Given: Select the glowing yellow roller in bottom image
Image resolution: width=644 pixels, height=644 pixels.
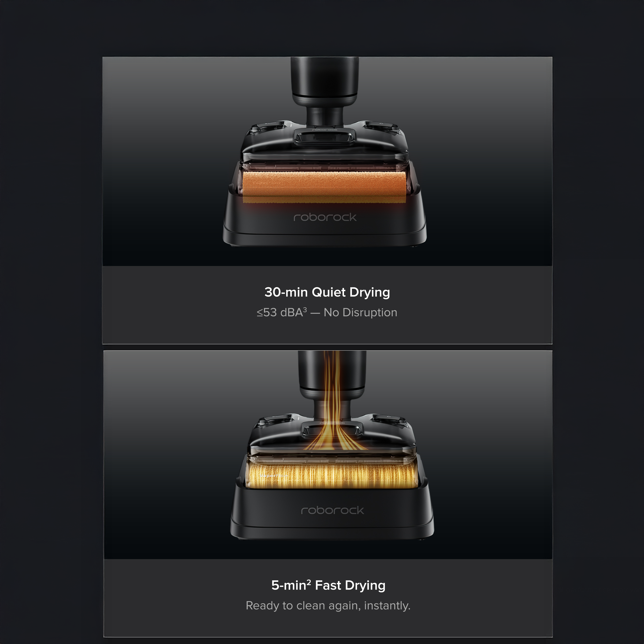Looking at the screenshot, I should click(x=332, y=476).
